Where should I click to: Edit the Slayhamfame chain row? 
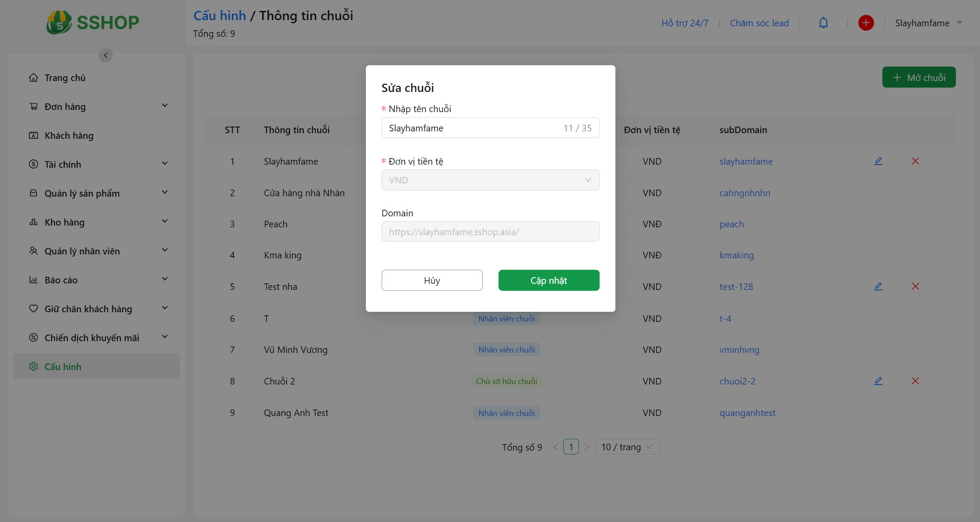point(878,161)
